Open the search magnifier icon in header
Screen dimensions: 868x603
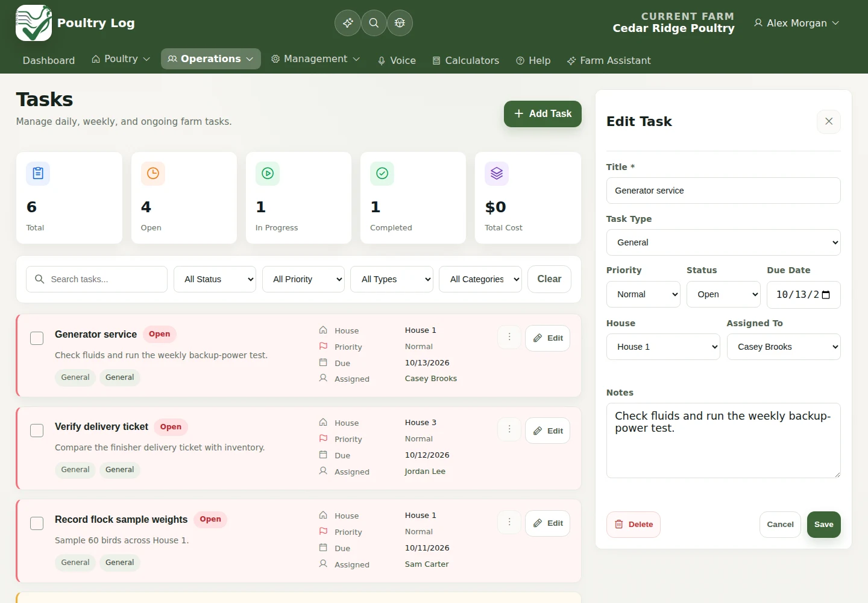pyautogui.click(x=374, y=23)
